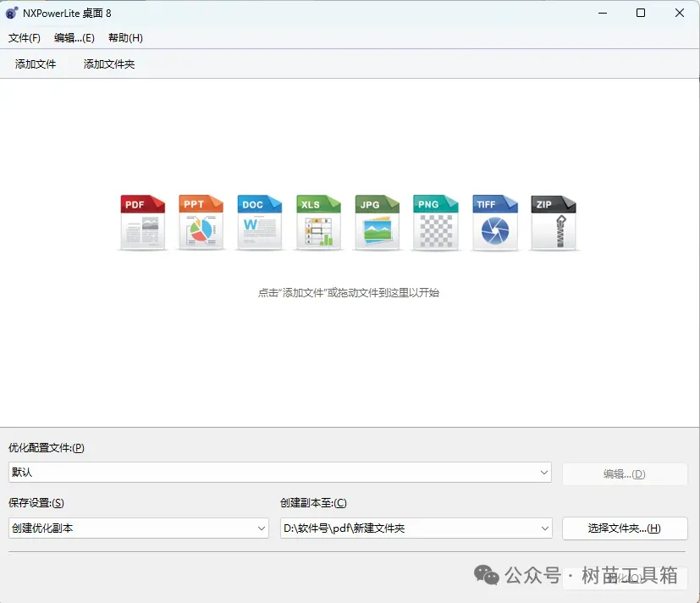
Task: Click the PDF file type icon
Action: coord(142,222)
